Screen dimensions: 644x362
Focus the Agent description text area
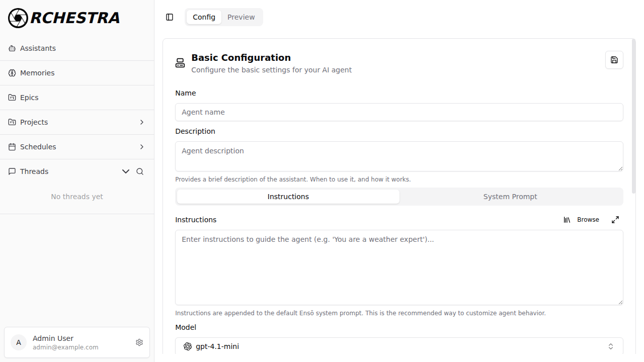tap(399, 156)
